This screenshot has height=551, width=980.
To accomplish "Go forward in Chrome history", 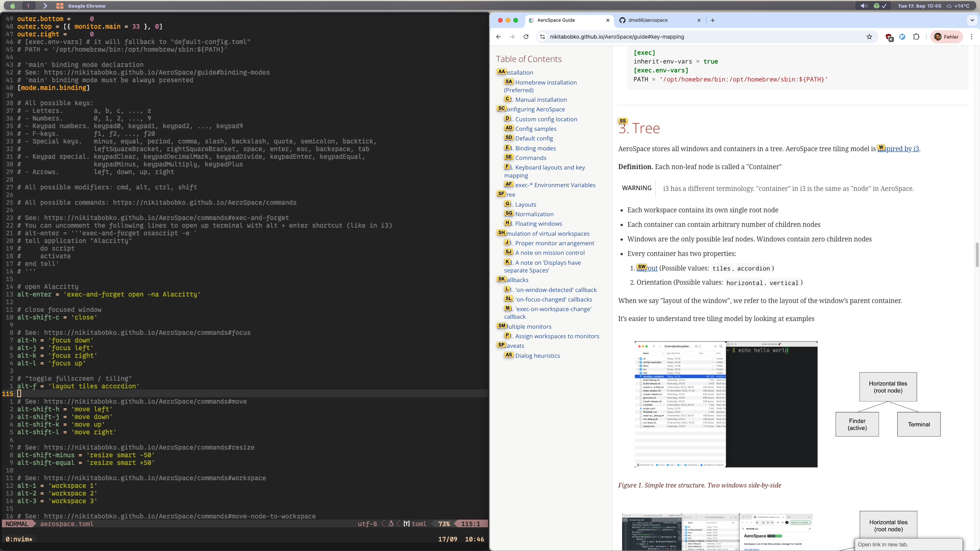I will coord(512,37).
